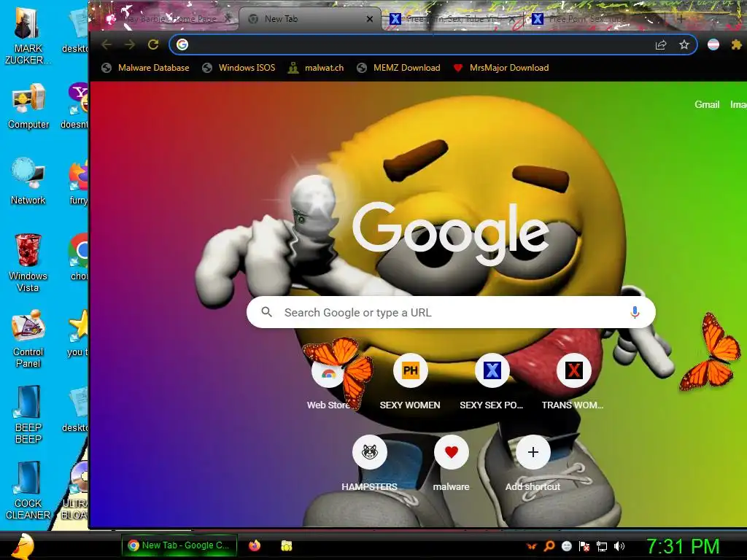The height and width of the screenshot is (560, 747).
Task: Select the Firefox 'furry' desktop shortcut
Action: tap(78, 182)
